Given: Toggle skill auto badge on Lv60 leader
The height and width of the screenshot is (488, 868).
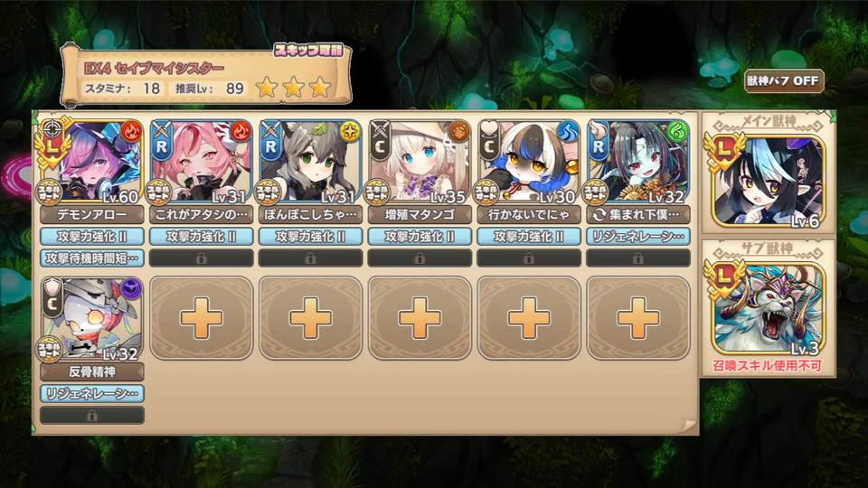Looking at the screenshot, I should click(x=49, y=192).
